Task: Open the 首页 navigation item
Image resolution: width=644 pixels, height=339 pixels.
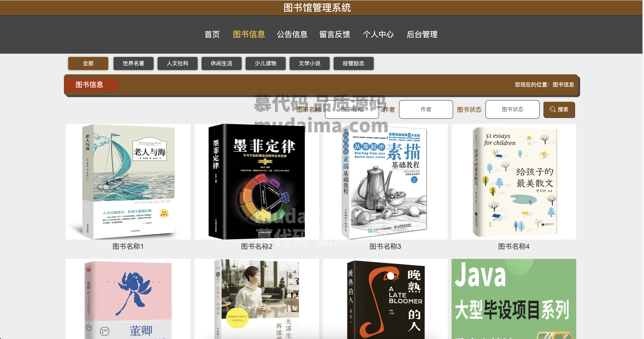Action: coord(212,34)
